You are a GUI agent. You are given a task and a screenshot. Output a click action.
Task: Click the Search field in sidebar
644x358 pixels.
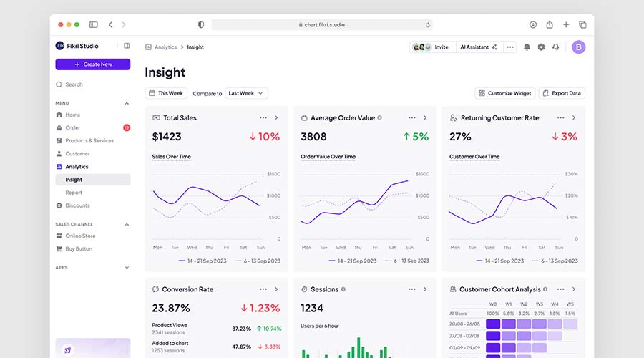[93, 84]
